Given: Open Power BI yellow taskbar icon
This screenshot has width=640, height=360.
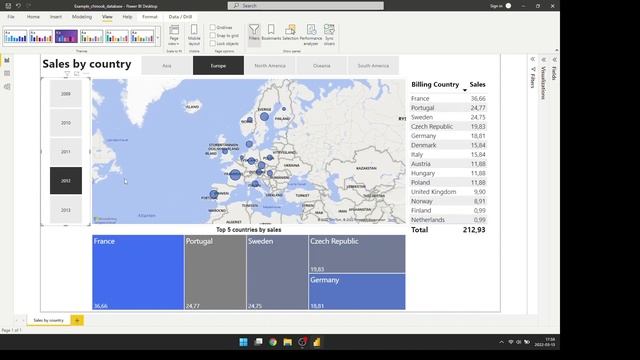Looking at the screenshot, I should pos(317,342).
